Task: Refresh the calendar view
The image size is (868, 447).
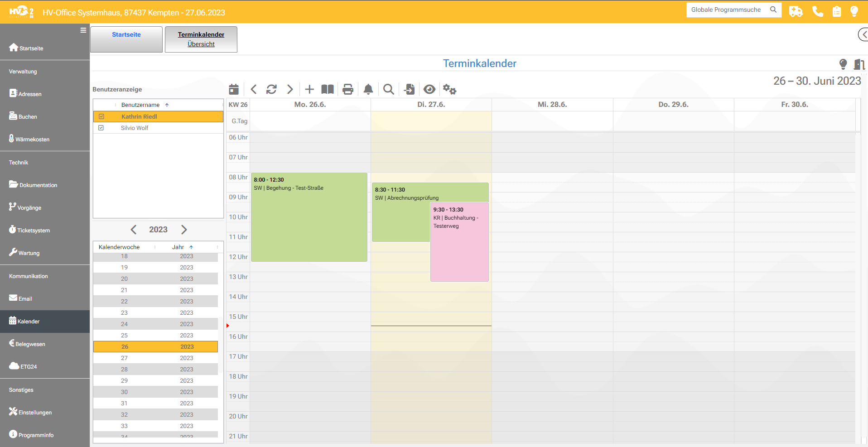Action: coord(271,89)
